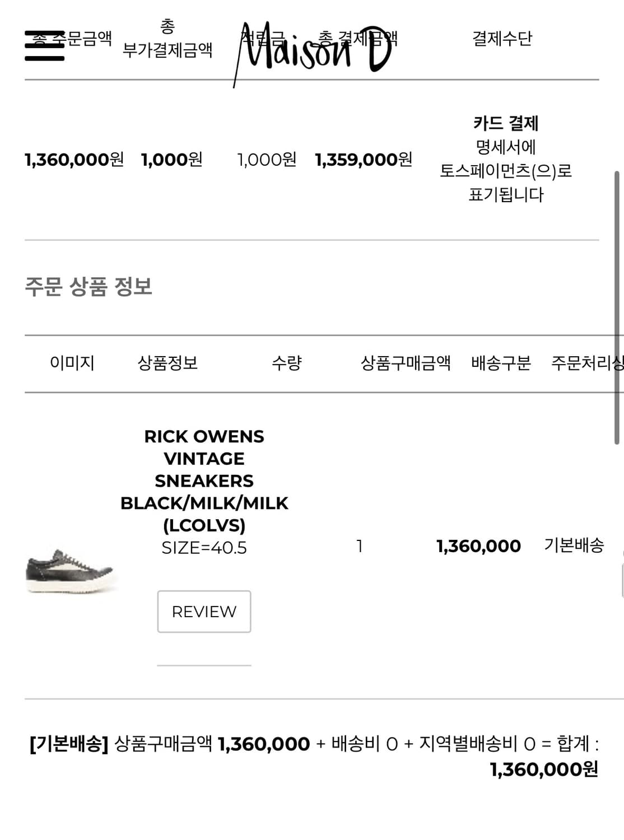
Task: Select the 배송구분 column header
Action: [x=501, y=363]
